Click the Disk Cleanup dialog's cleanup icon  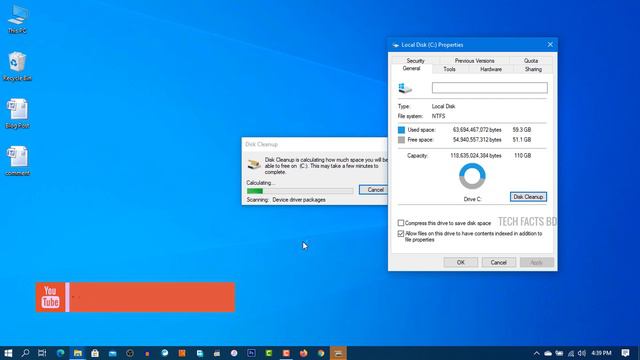254,164
